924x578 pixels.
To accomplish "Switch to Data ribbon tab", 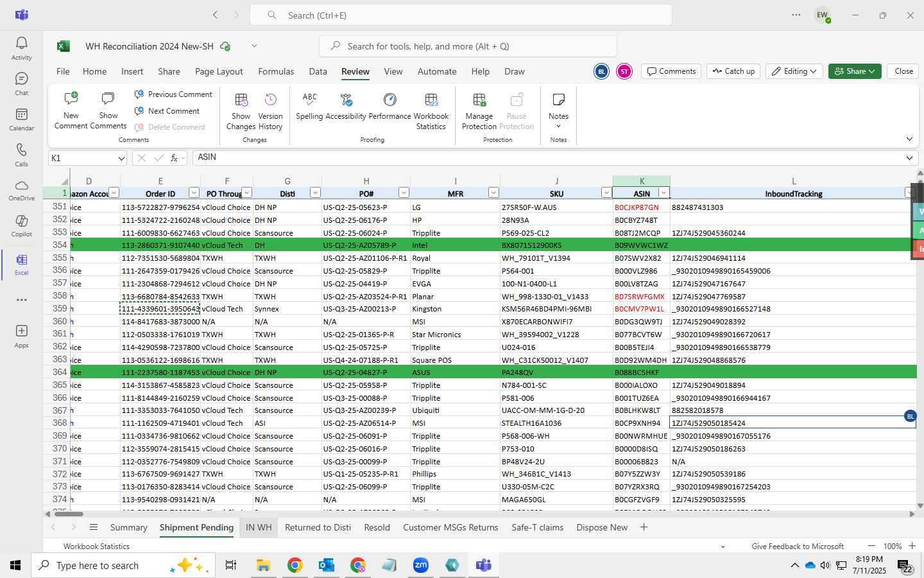I will click(318, 71).
